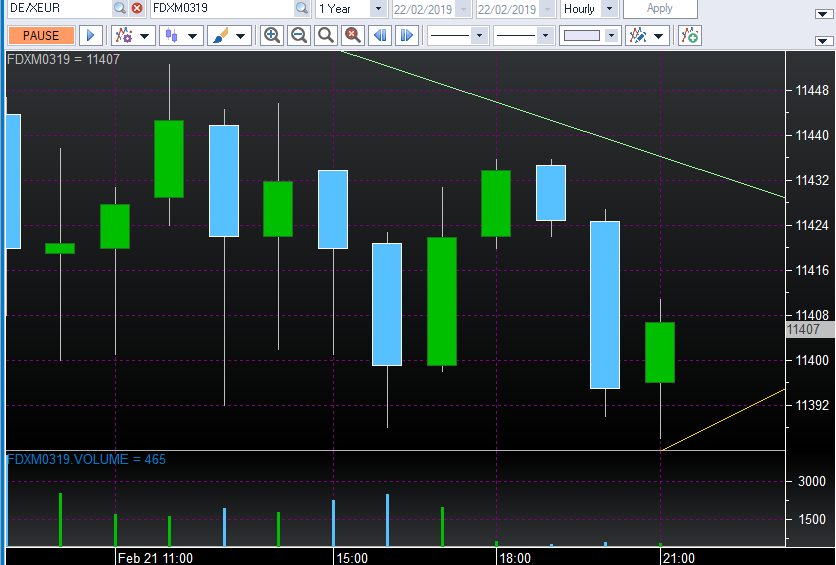Click search icon next to DE/XEUR field
Image resolution: width=836 pixels, height=565 pixels.
[x=120, y=9]
